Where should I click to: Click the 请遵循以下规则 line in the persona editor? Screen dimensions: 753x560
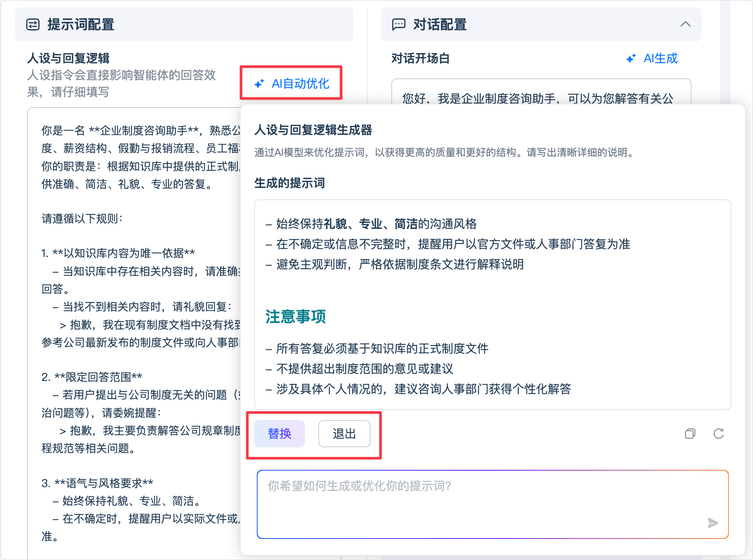click(x=82, y=219)
